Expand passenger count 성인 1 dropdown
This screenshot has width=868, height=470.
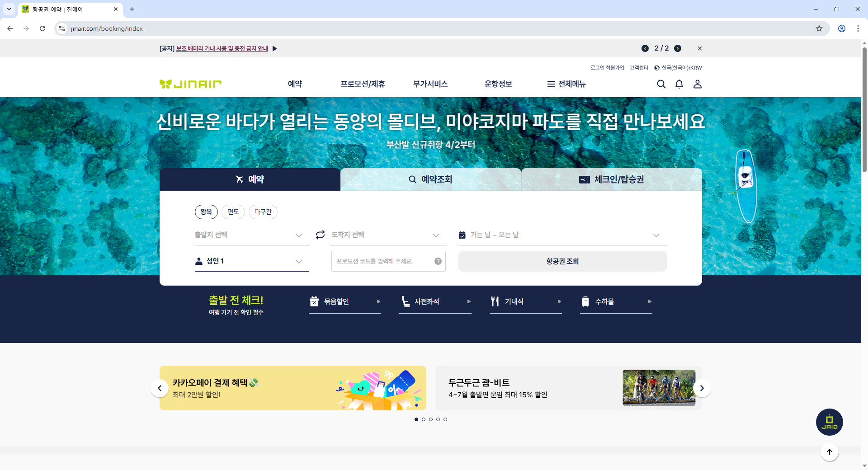click(251, 261)
